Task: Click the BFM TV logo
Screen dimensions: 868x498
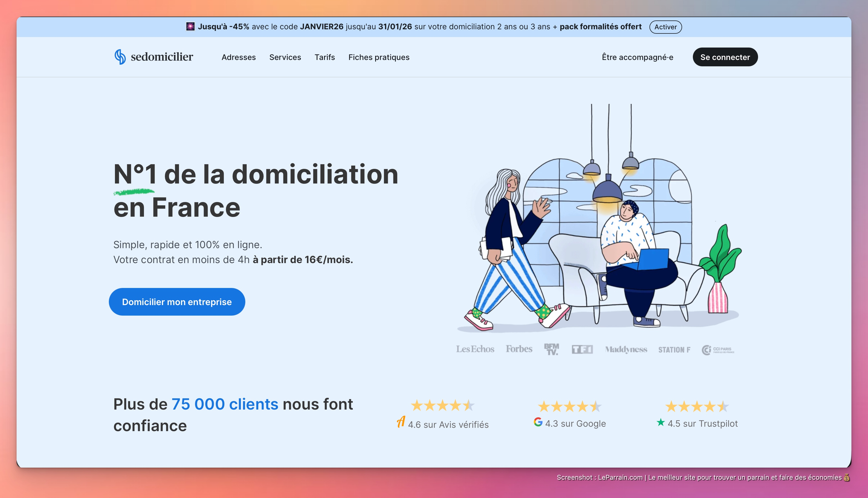Action: (551, 349)
